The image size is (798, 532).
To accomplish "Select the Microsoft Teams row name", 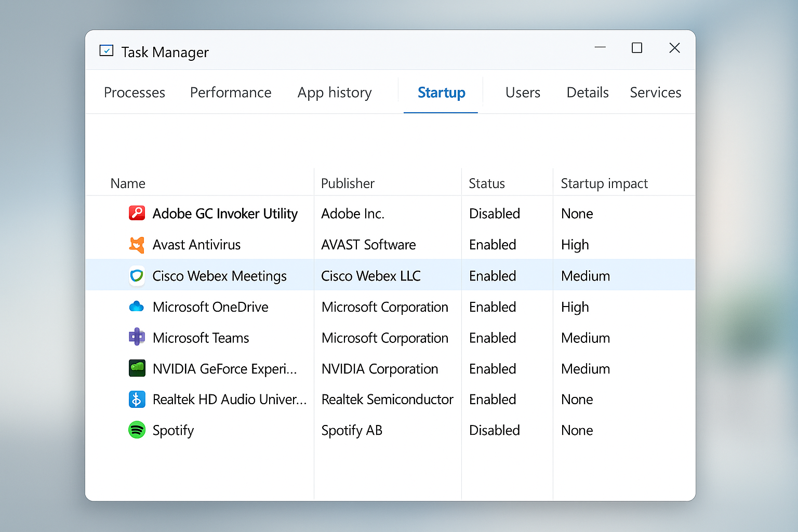I will 201,338.
